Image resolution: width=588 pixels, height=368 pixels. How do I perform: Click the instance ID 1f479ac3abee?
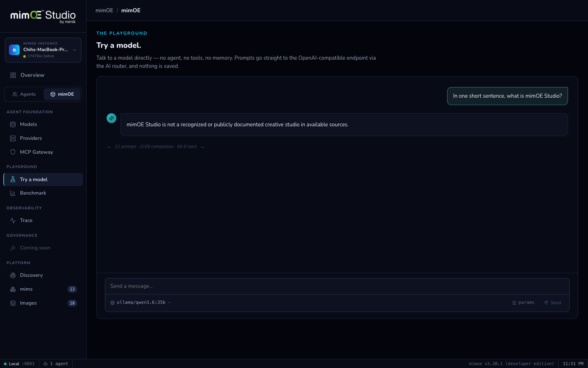[x=41, y=56]
